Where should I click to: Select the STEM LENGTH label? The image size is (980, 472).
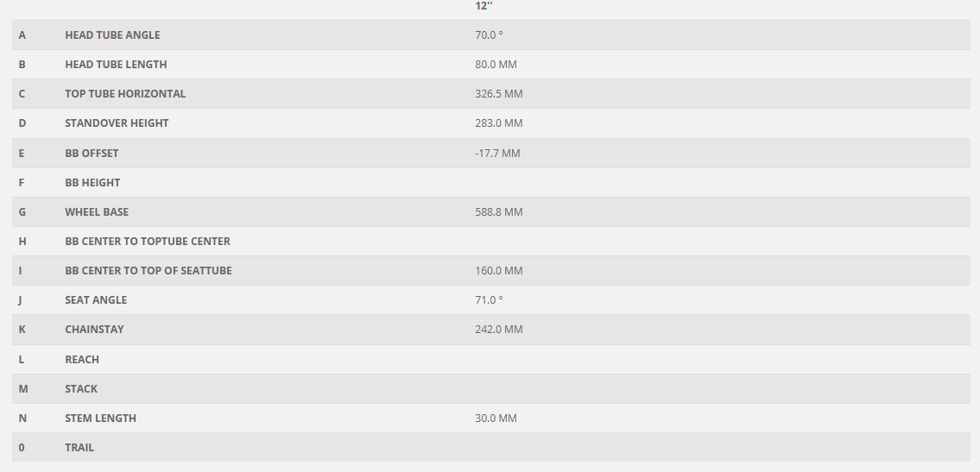100,419
